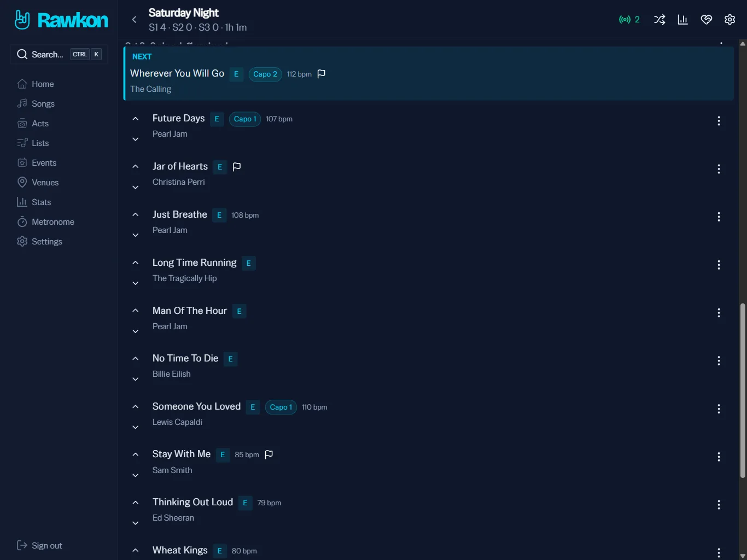Open the three-dot menu for Stay With Me
Image resolution: width=747 pixels, height=560 pixels.
click(719, 457)
